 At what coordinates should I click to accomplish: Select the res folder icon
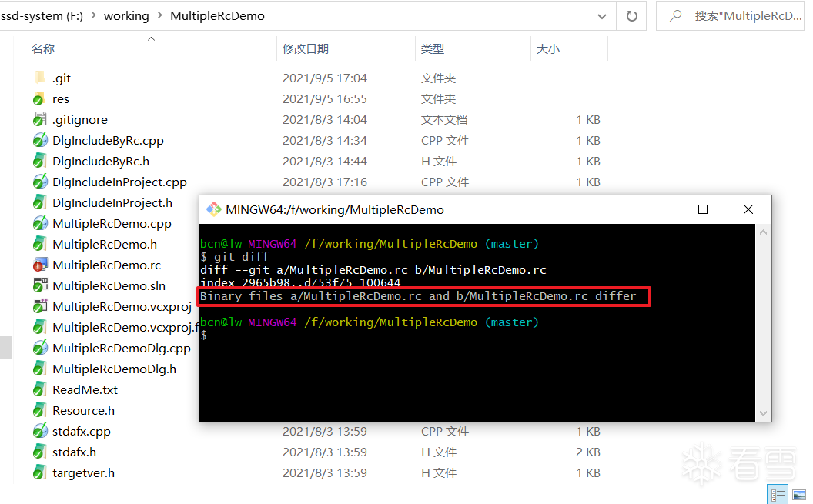coord(40,98)
